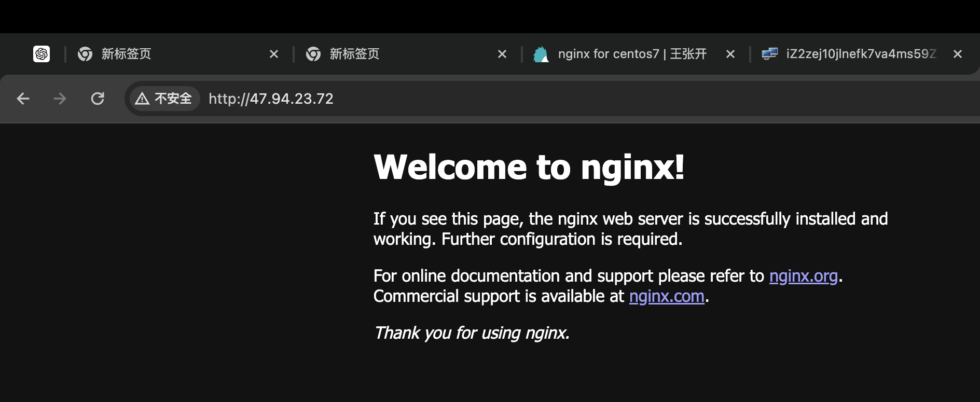Image resolution: width=980 pixels, height=402 pixels.
Task: Click the address bar URL http://47.94.23.72
Action: (271, 99)
